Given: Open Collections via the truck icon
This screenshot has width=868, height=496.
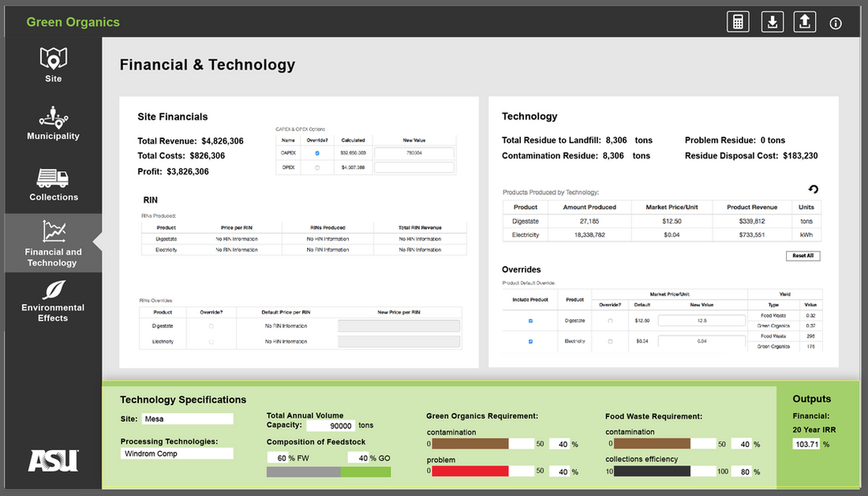Looking at the screenshot, I should click(x=53, y=178).
